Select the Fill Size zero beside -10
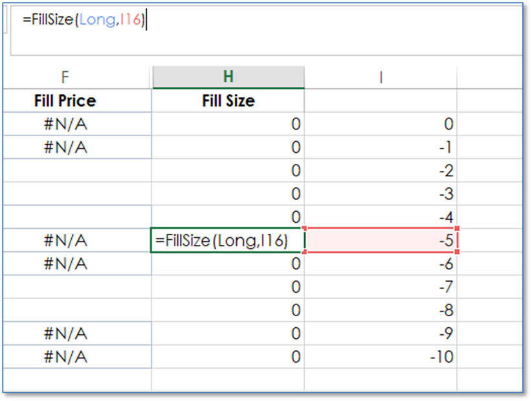 [x=228, y=357]
